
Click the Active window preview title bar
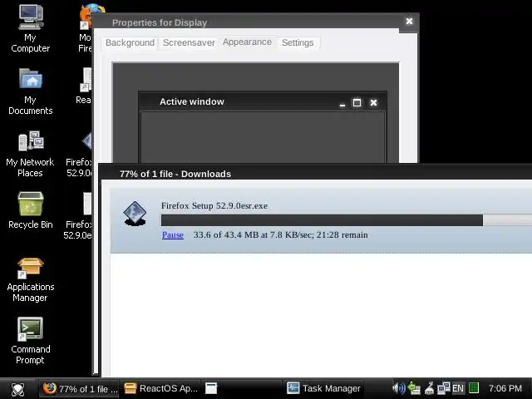[x=263, y=101]
